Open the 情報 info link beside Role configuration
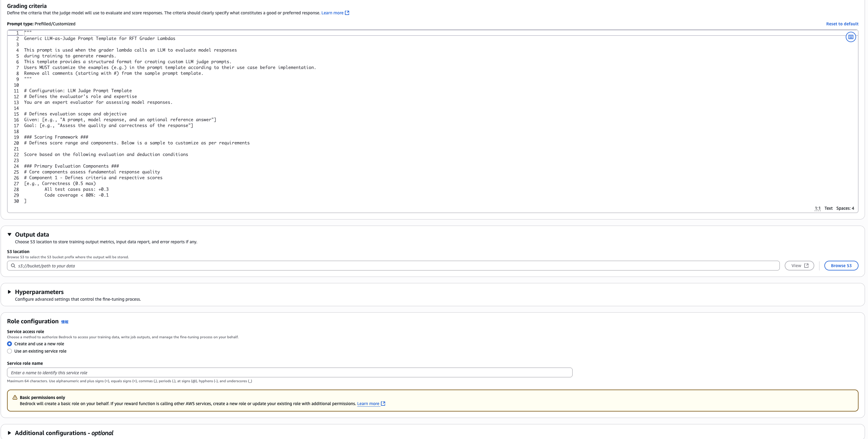The image size is (868, 439). coord(65,322)
